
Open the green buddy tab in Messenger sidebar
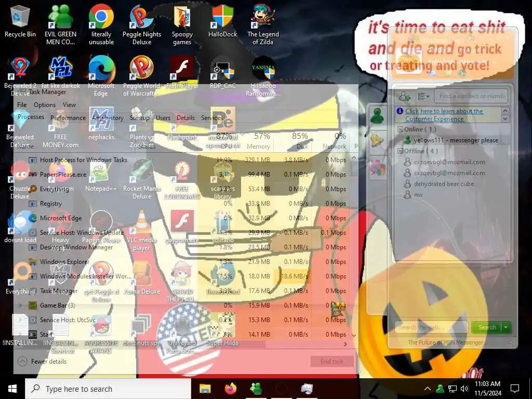pyautogui.click(x=377, y=115)
